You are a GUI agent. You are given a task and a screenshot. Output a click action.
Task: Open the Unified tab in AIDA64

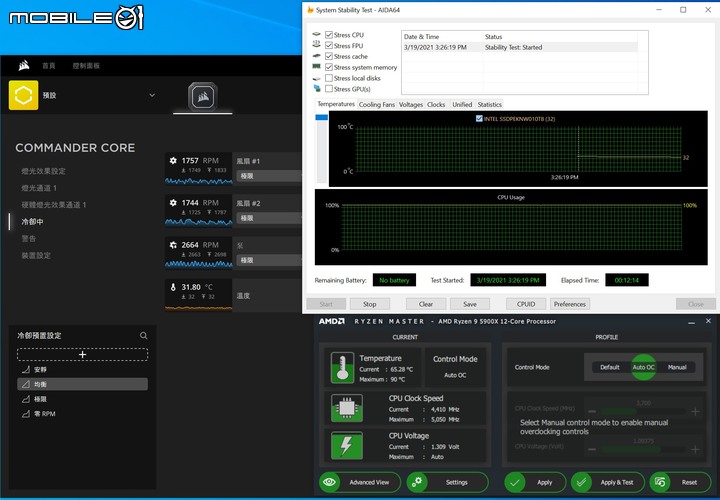click(x=462, y=105)
